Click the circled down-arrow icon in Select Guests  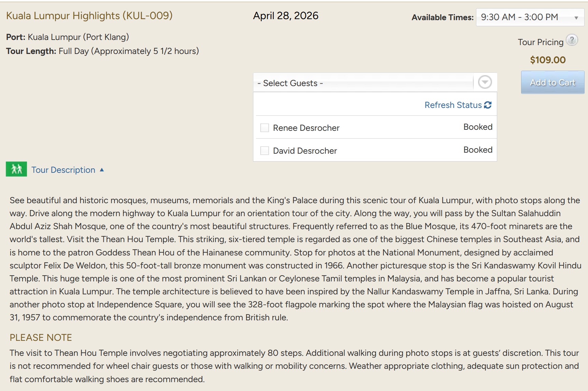click(485, 82)
